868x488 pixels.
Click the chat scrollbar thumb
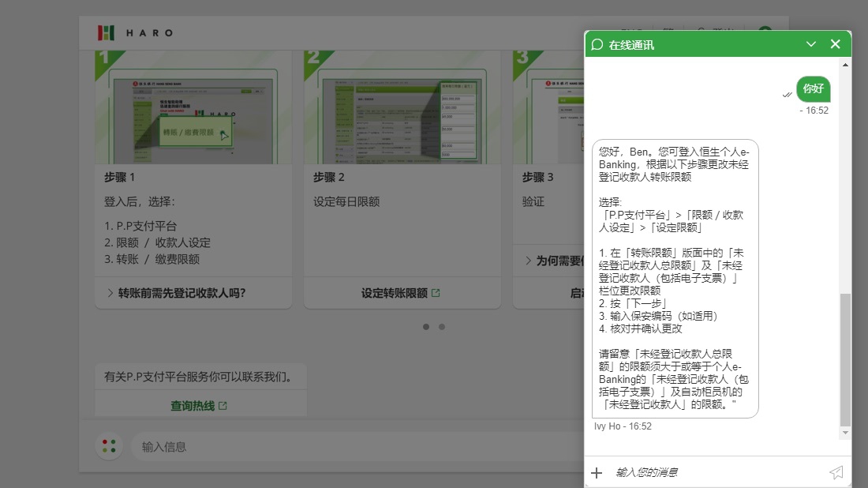pyautogui.click(x=845, y=360)
